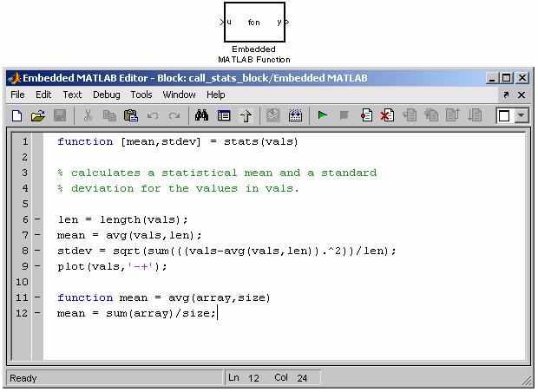Click the 'Ready' status bar text
This screenshot has height=392, width=538.
point(23,378)
